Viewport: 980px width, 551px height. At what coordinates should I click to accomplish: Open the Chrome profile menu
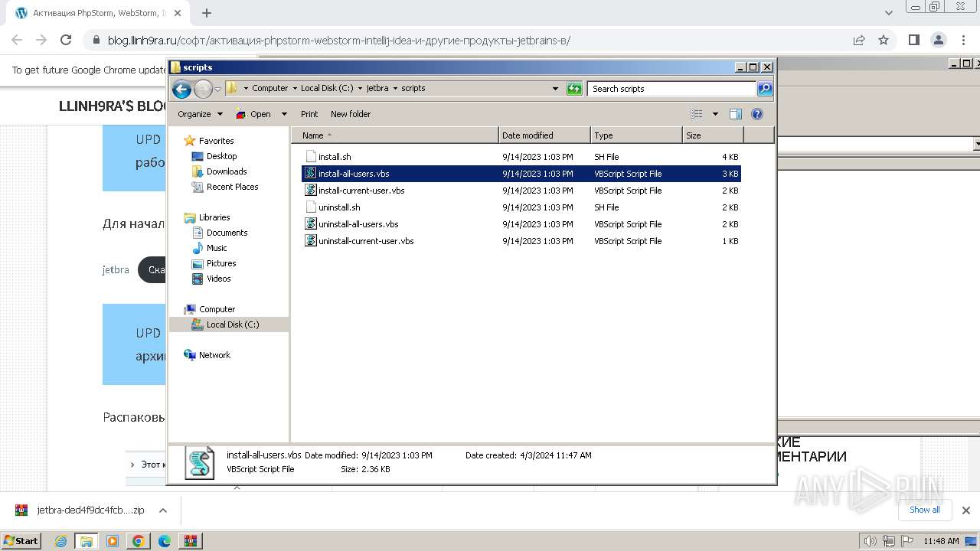(x=939, y=41)
